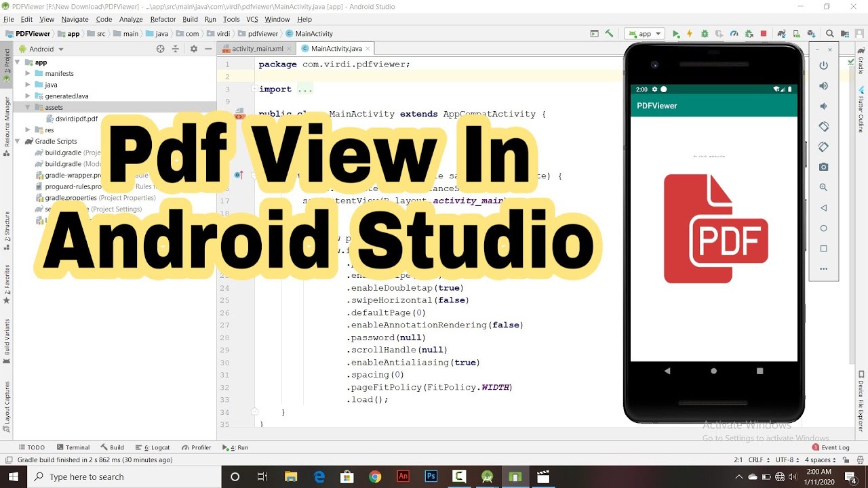This screenshot has width=868, height=488.
Task: Open the Terminal tool window button
Action: coord(74,447)
